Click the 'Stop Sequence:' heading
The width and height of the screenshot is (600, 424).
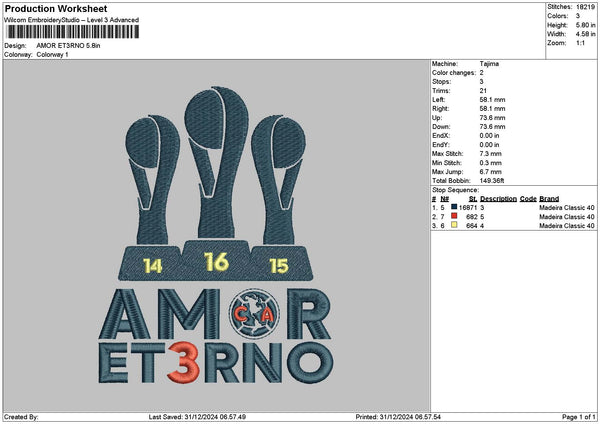pyautogui.click(x=455, y=190)
